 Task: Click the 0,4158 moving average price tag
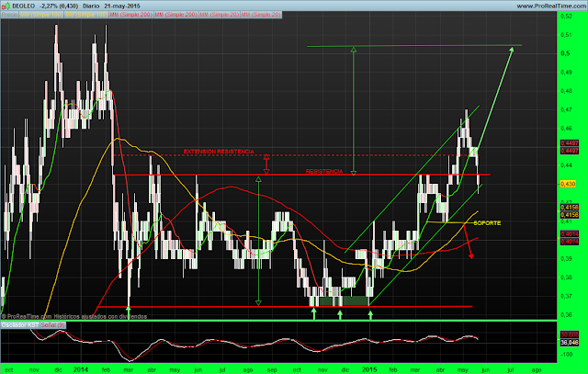pyautogui.click(x=570, y=215)
